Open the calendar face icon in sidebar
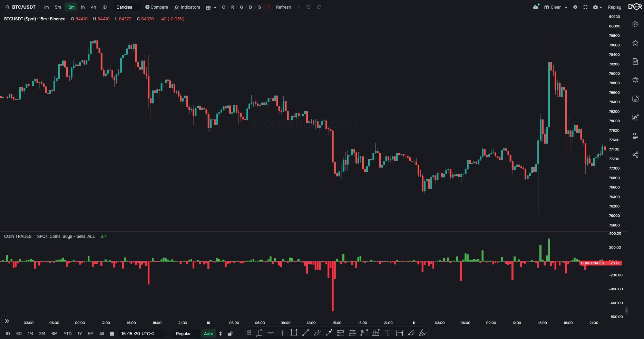 [x=635, y=99]
